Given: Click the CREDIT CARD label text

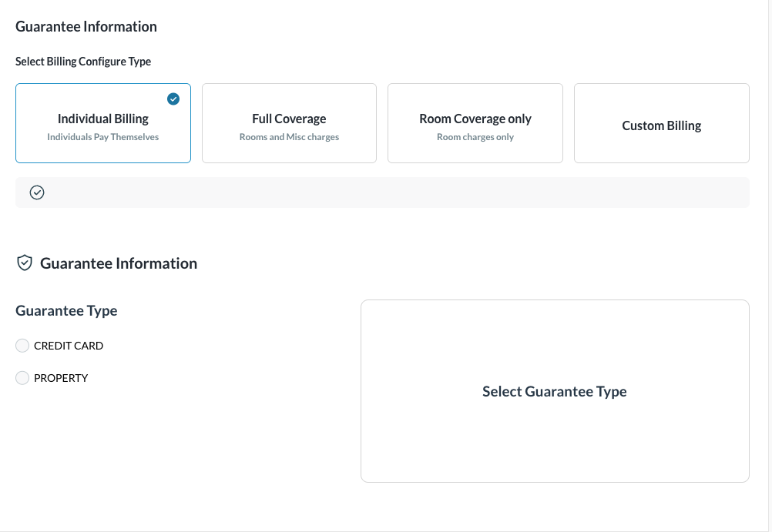Looking at the screenshot, I should click(x=69, y=346).
